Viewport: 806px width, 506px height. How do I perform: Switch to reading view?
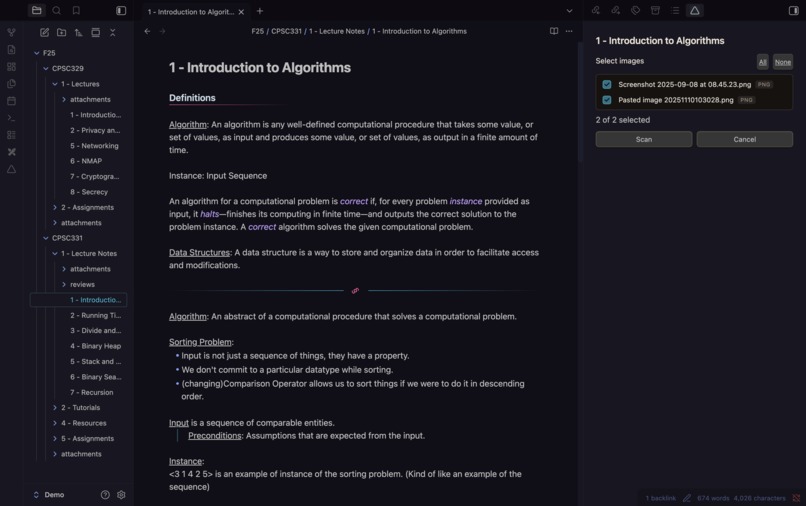(554, 31)
